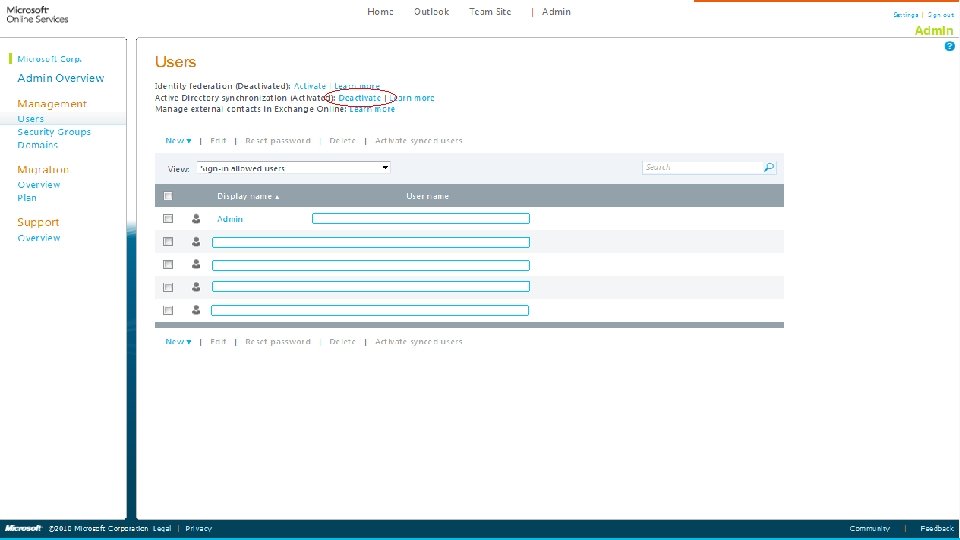The height and width of the screenshot is (540, 960).
Task: Click Sign out link
Action: tap(940, 15)
